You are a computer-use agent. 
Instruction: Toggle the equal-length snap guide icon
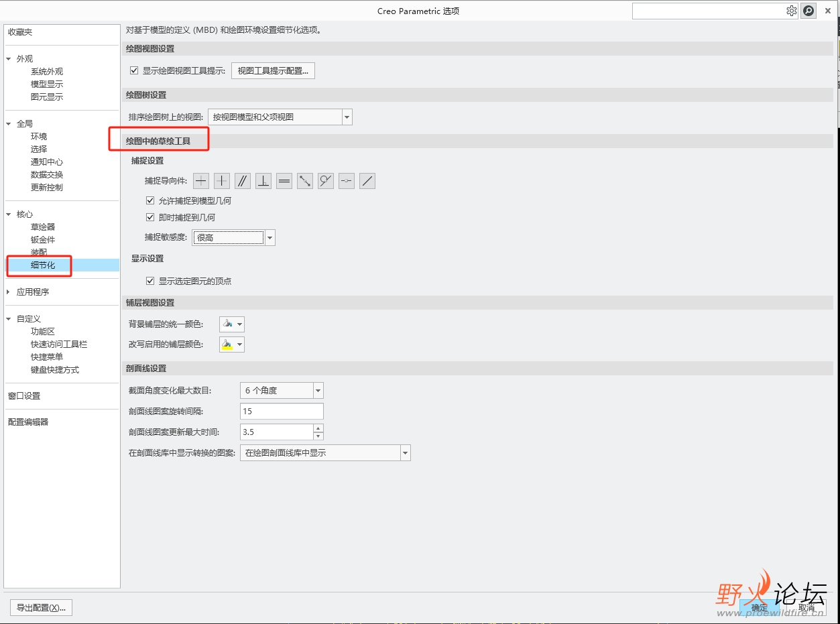point(284,181)
